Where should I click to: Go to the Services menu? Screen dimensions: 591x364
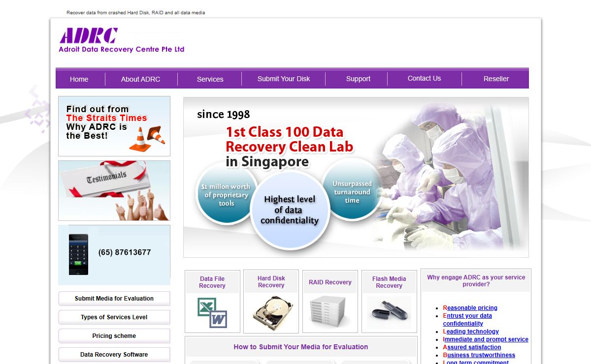[210, 79]
